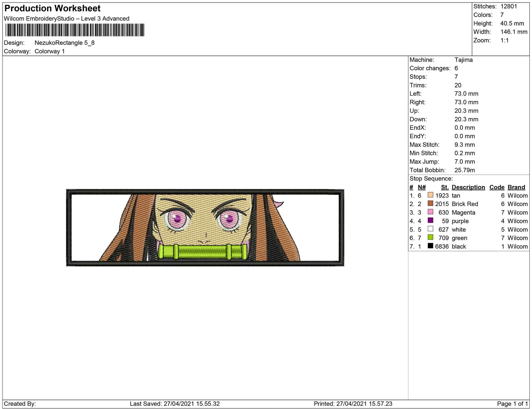Screen dimensions: 532x409
Task: Select the tan row stitch count "1923"
Action: pyautogui.click(x=442, y=196)
